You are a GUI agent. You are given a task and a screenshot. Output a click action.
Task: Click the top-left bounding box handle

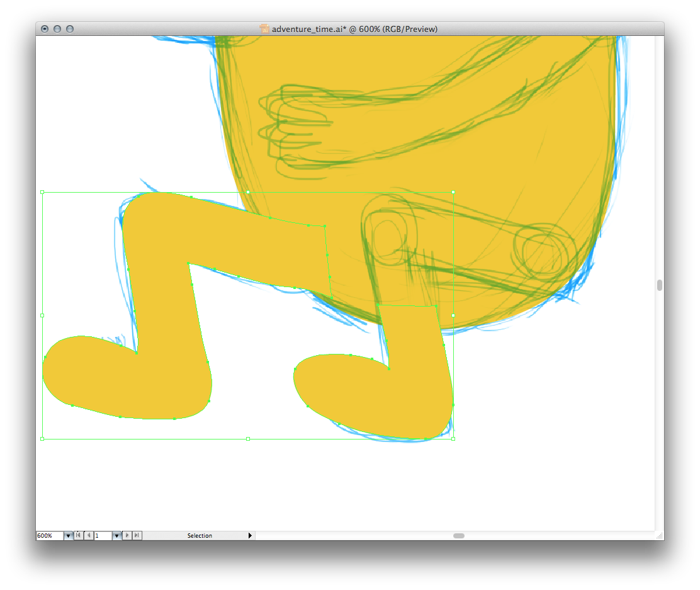click(x=42, y=191)
